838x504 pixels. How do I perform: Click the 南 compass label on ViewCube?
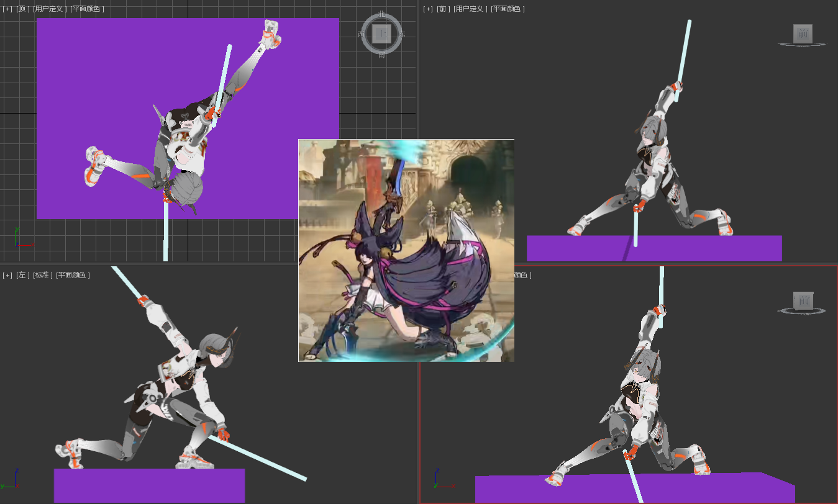click(381, 55)
